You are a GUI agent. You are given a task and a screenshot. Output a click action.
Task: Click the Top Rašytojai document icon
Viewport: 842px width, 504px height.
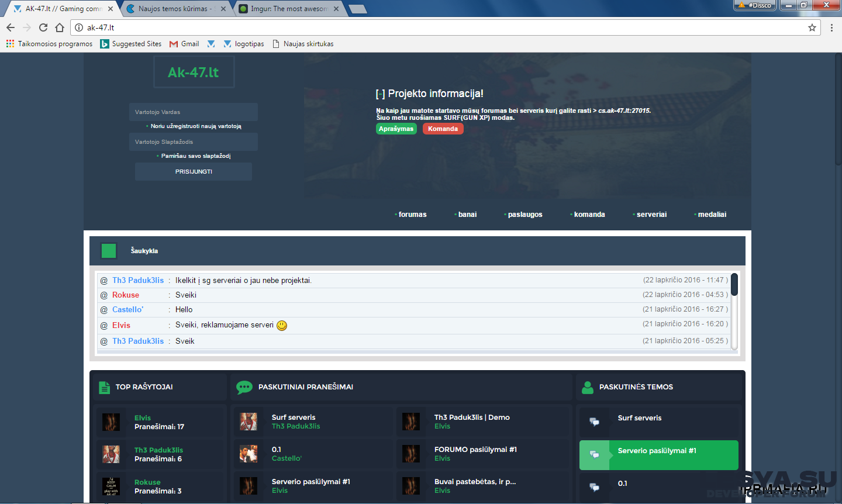[x=104, y=387]
